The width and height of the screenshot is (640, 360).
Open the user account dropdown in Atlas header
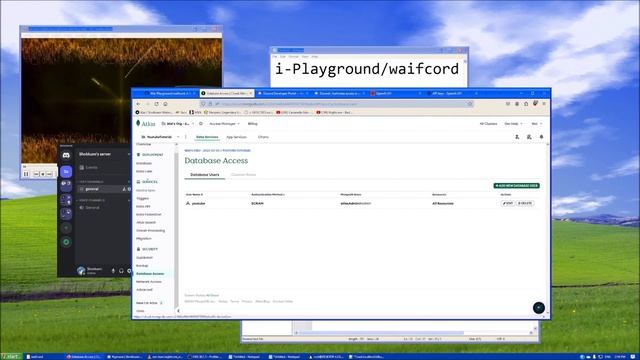pyautogui.click(x=536, y=124)
